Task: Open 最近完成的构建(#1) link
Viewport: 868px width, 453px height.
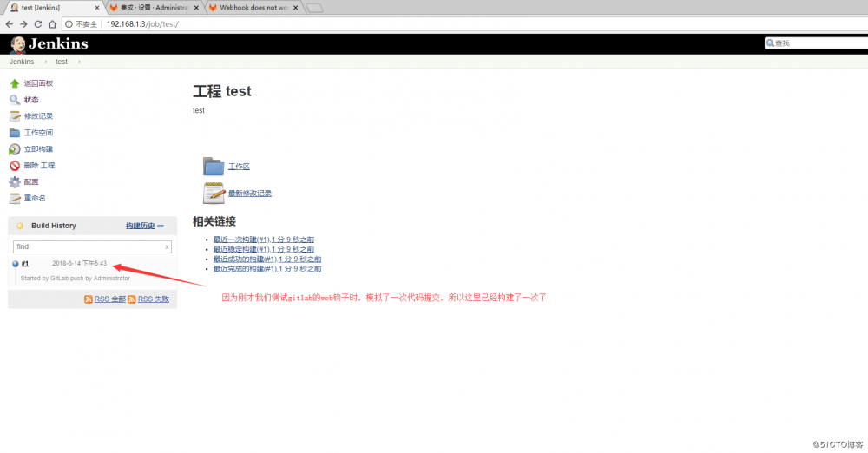Action: [267, 268]
